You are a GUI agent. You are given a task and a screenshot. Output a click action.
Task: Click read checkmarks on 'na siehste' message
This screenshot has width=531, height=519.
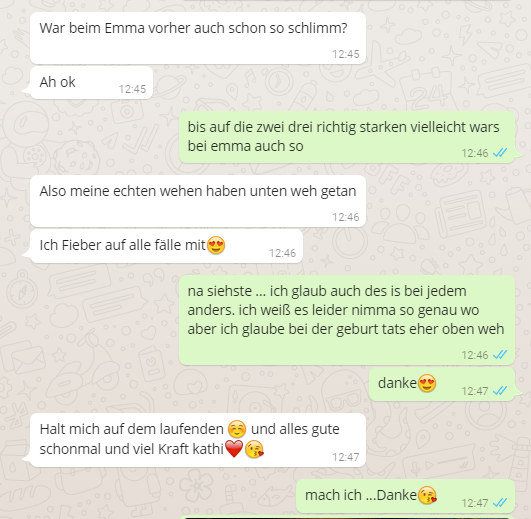click(500, 355)
